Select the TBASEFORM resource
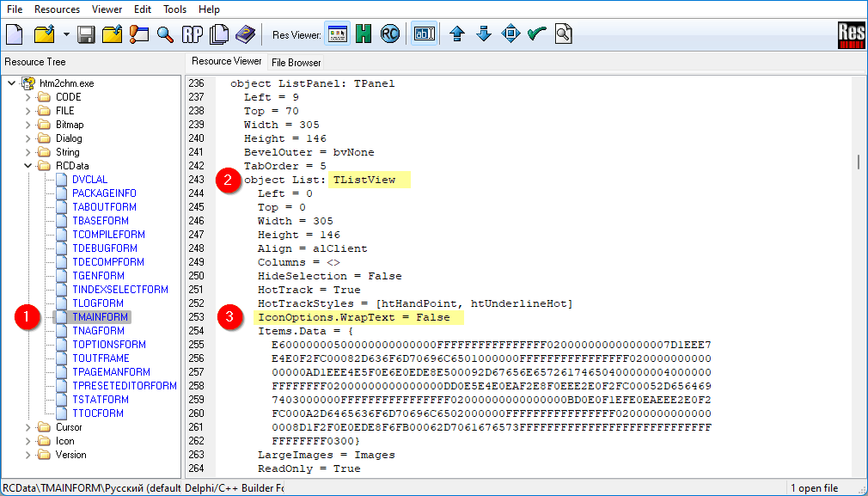Image resolution: width=868 pixels, height=496 pixels. click(x=101, y=221)
